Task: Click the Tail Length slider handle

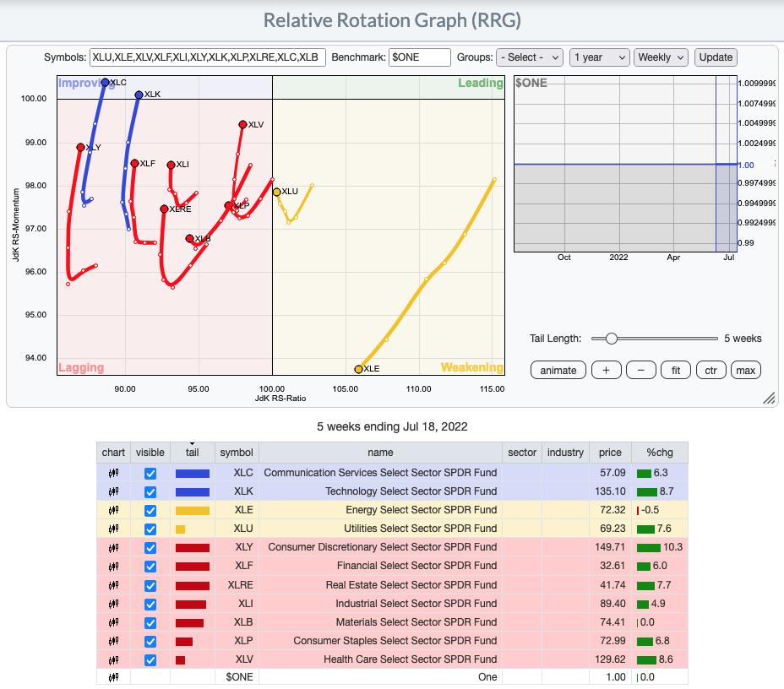Action: pyautogui.click(x=611, y=339)
